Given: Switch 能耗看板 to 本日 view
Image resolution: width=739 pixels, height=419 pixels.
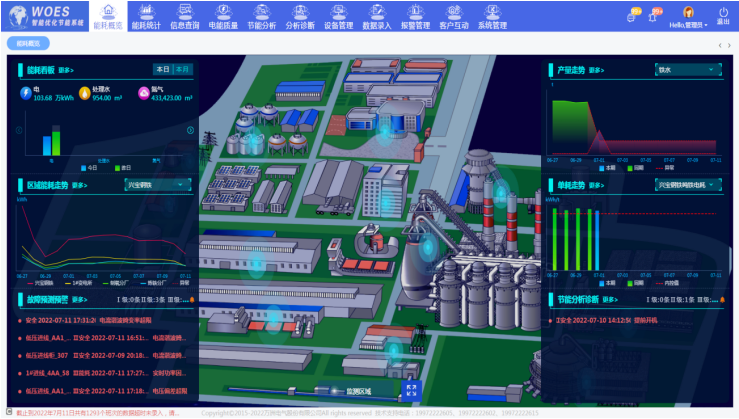Looking at the screenshot, I should click(x=162, y=70).
